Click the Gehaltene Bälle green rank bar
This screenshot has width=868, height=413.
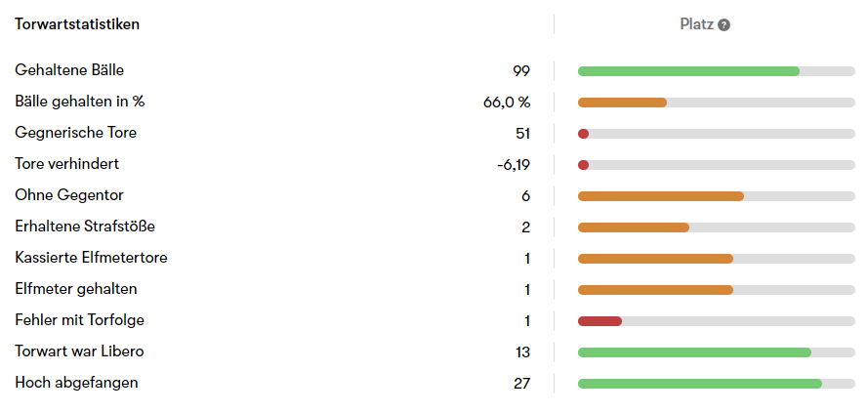[x=688, y=71]
